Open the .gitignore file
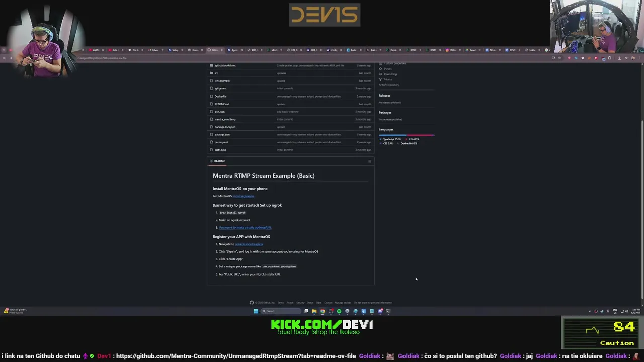 coord(220,88)
